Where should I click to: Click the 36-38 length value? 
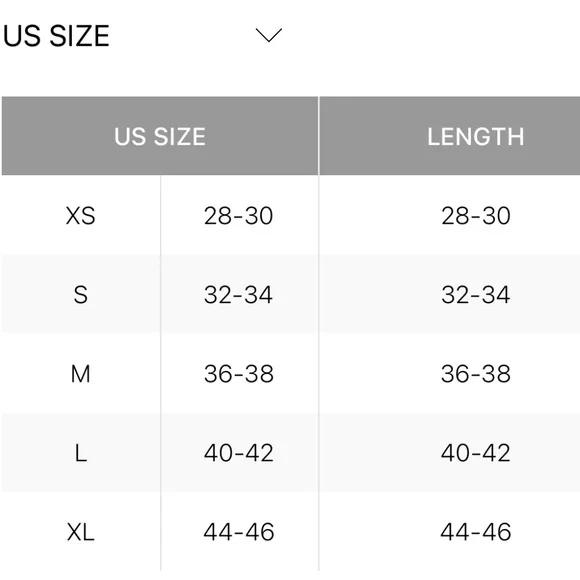click(476, 374)
